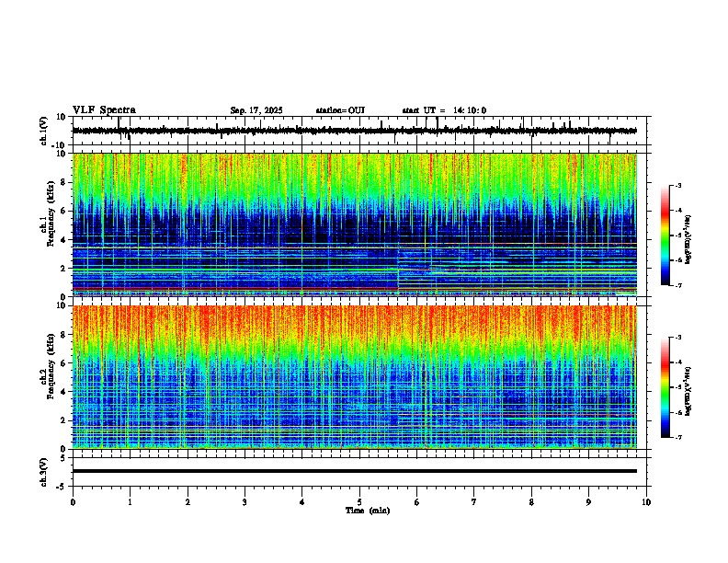This screenshot has width=728, height=563.
Task: Click the "ch.1 Frequency (kHz)" axis label
Action: coord(47,213)
